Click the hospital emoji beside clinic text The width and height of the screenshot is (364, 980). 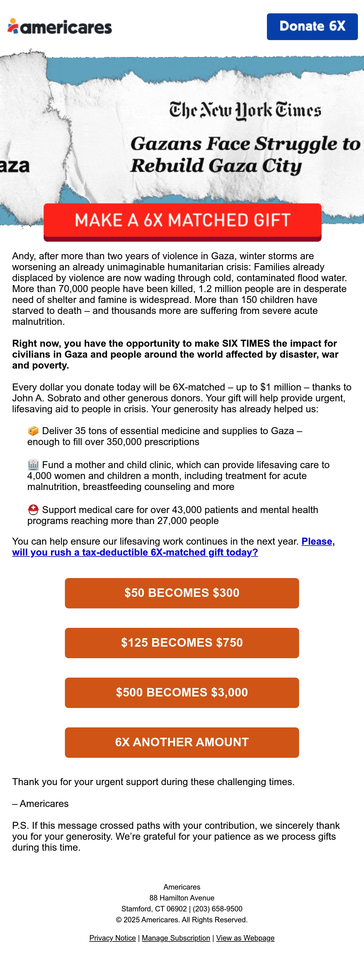point(33,464)
